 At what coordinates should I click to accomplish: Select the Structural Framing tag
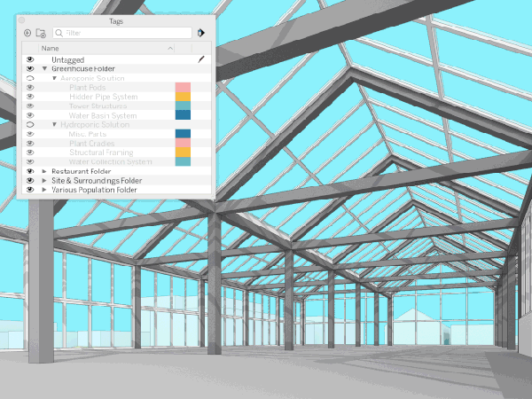coord(101,153)
